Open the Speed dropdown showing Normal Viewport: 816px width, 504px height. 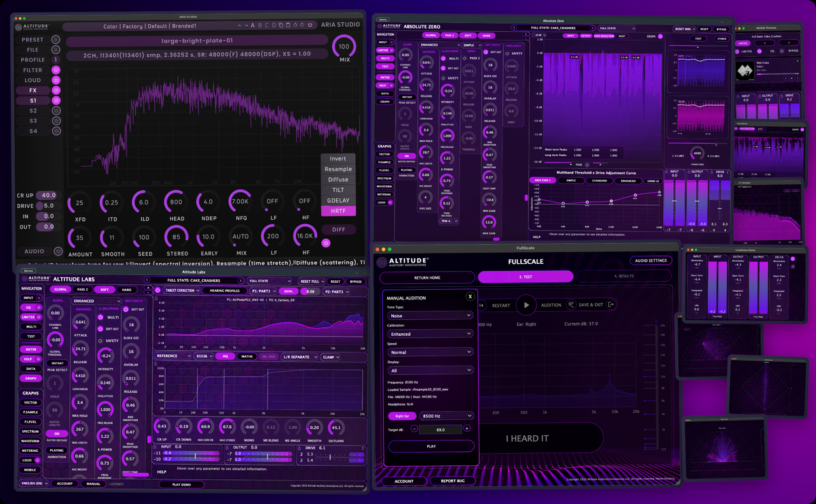coord(430,352)
